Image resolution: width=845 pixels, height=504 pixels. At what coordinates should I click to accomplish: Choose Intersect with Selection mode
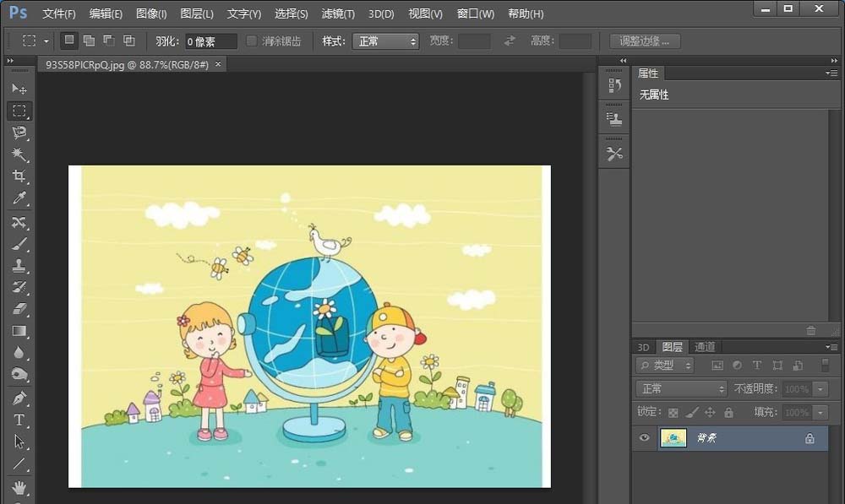click(128, 41)
